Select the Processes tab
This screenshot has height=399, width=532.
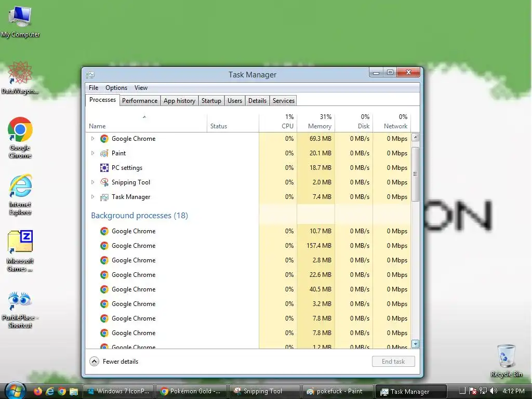click(102, 100)
